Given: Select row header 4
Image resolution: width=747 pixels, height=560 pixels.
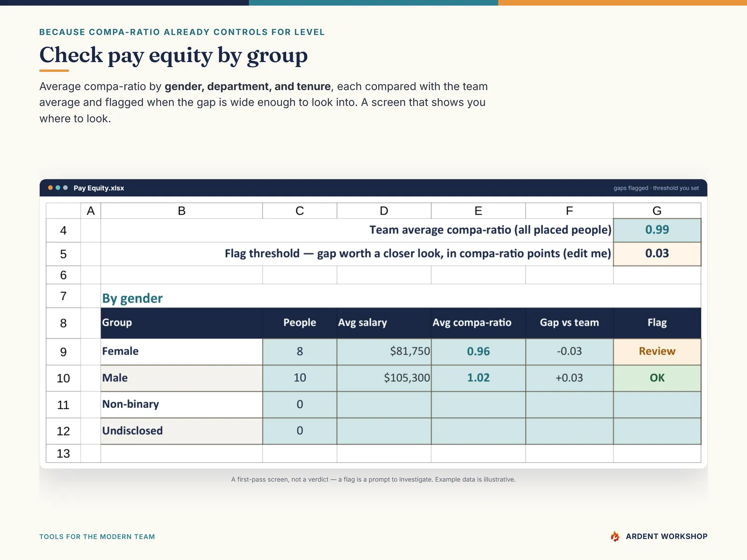Looking at the screenshot, I should tap(63, 231).
